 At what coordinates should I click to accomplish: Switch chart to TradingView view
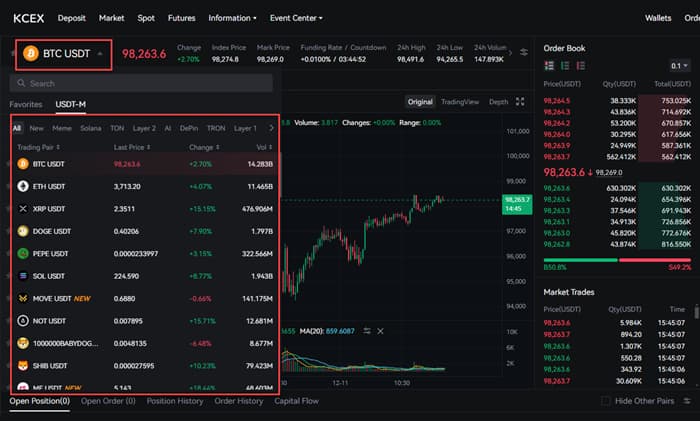pyautogui.click(x=460, y=102)
